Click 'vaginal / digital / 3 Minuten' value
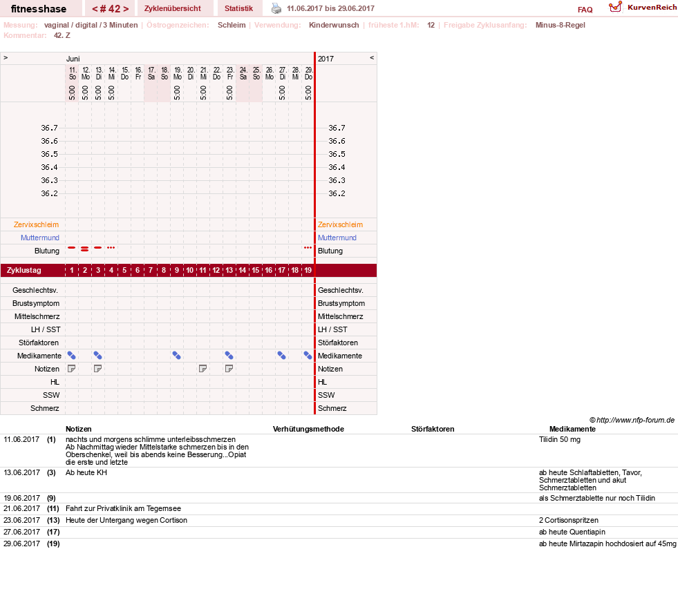The image size is (678, 616). click(x=91, y=25)
